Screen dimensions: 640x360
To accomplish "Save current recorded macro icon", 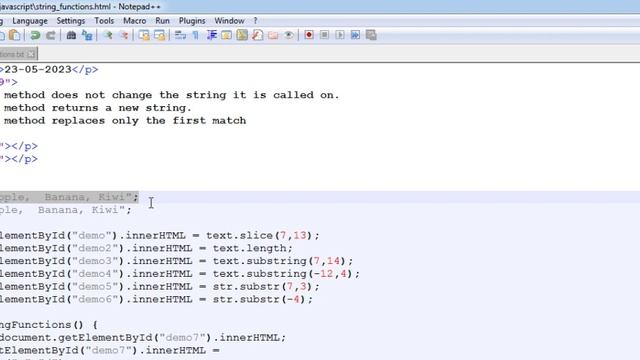I will tap(371, 36).
